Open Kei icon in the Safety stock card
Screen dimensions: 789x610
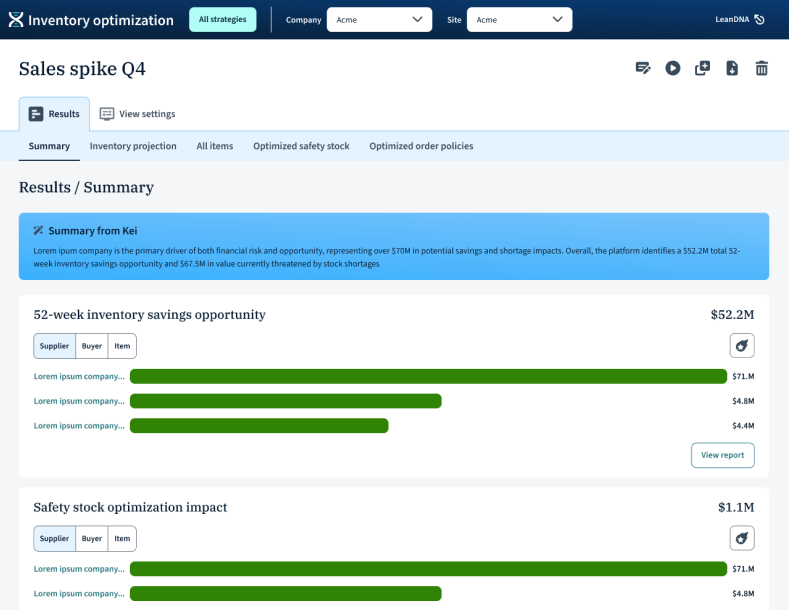742,538
